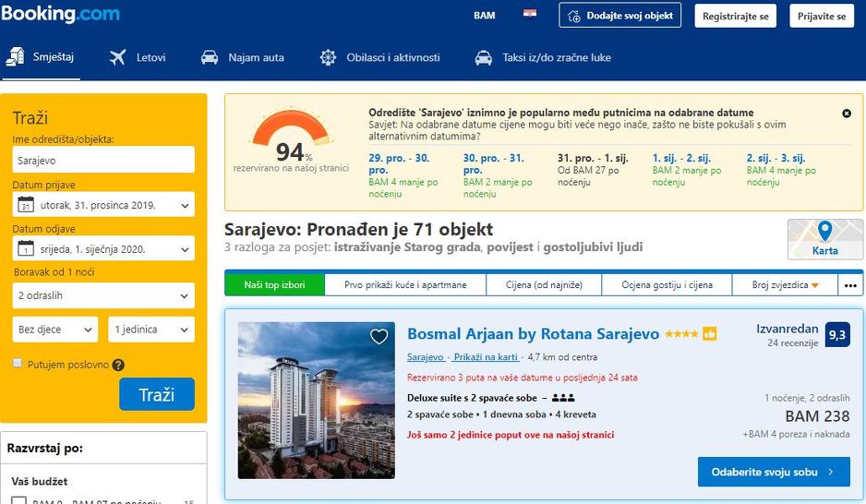
Task: Click the Sarajevo destination input field
Action: click(103, 160)
